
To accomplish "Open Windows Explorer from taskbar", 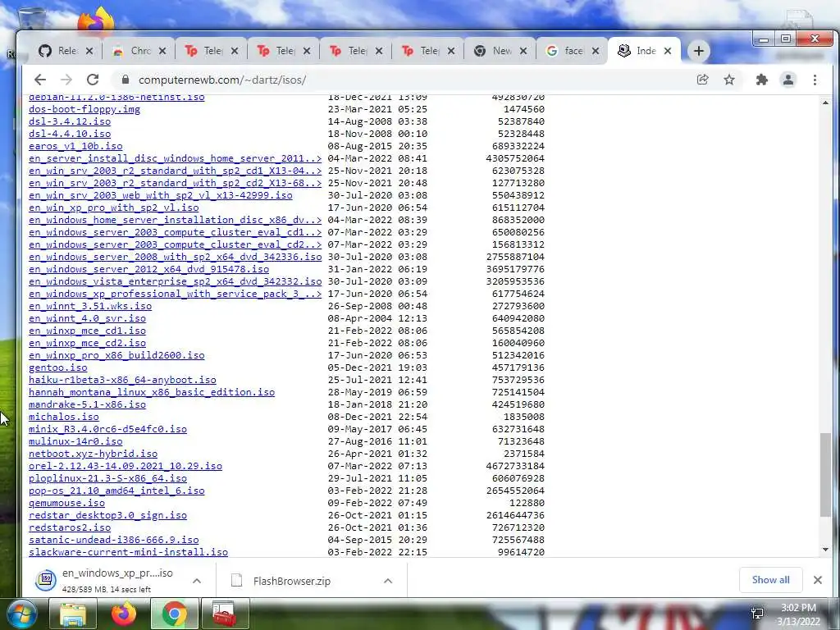I will coord(73,614).
